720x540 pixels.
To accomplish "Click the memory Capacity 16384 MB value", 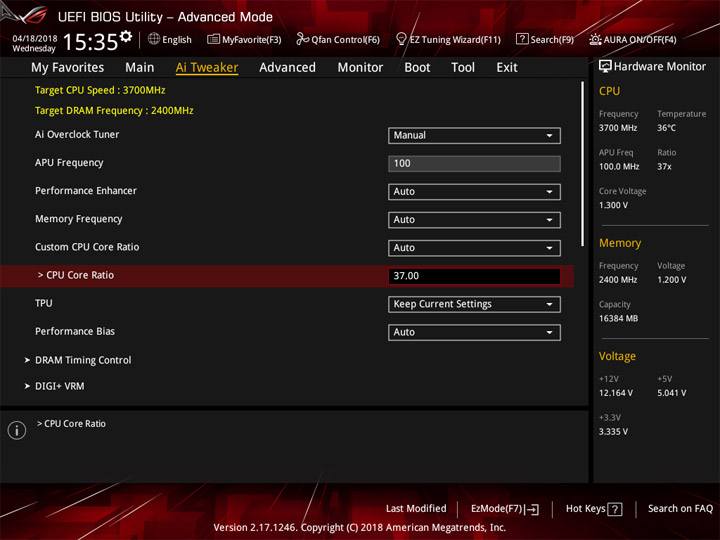I will (618, 318).
